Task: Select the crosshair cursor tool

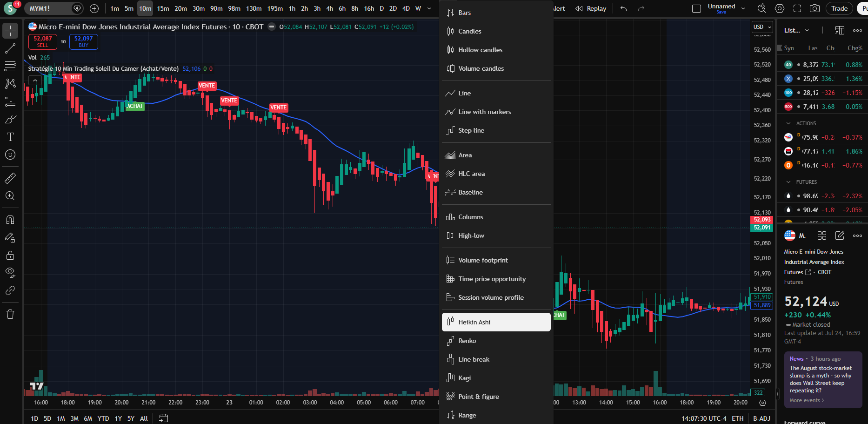Action: coord(10,31)
